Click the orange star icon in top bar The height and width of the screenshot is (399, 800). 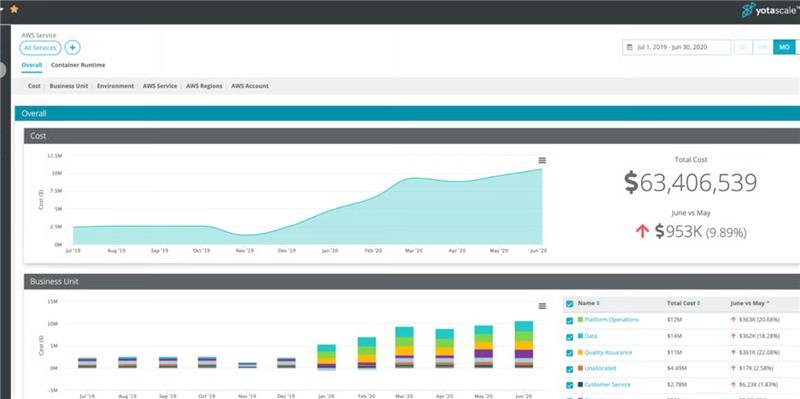pos(14,9)
